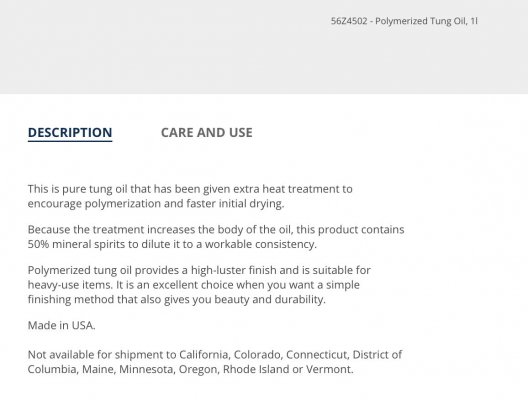
Task: Click the '1l' size text in product label
Action: pos(474,21)
